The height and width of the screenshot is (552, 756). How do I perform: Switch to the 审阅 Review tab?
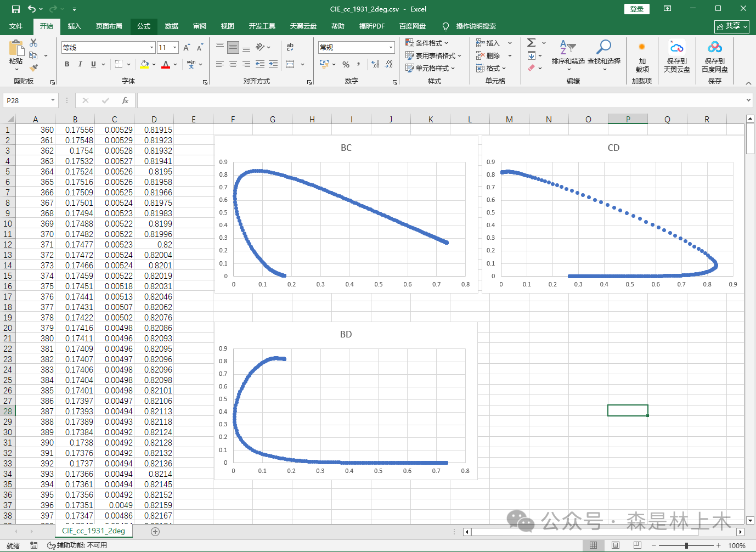(x=200, y=26)
